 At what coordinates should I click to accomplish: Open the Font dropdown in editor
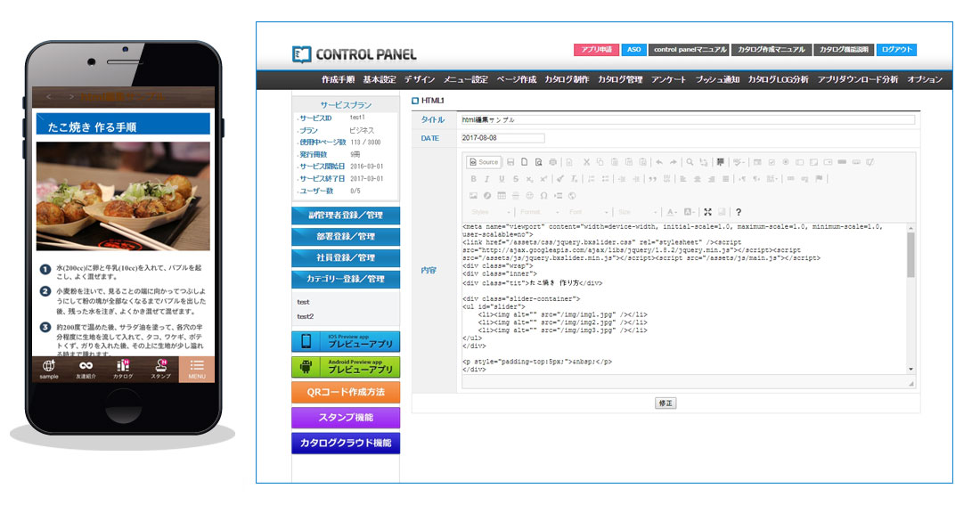coord(587,212)
